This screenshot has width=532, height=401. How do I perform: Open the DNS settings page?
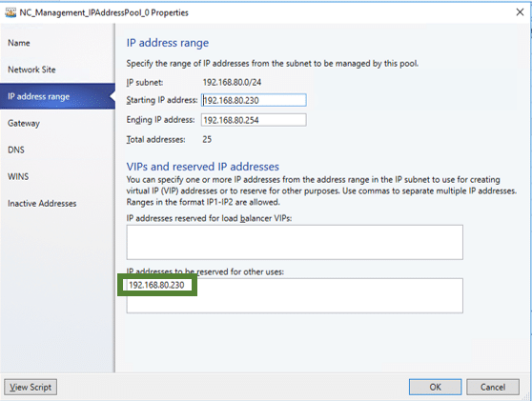coord(16,150)
